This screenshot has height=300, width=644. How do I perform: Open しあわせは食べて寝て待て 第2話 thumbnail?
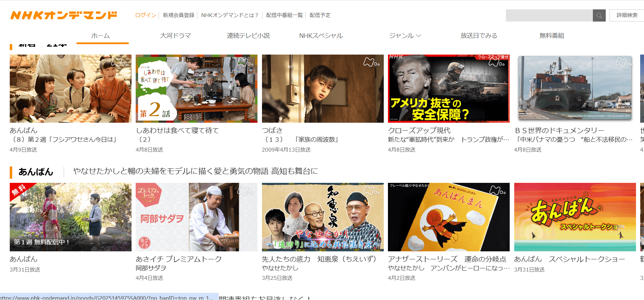197,89
